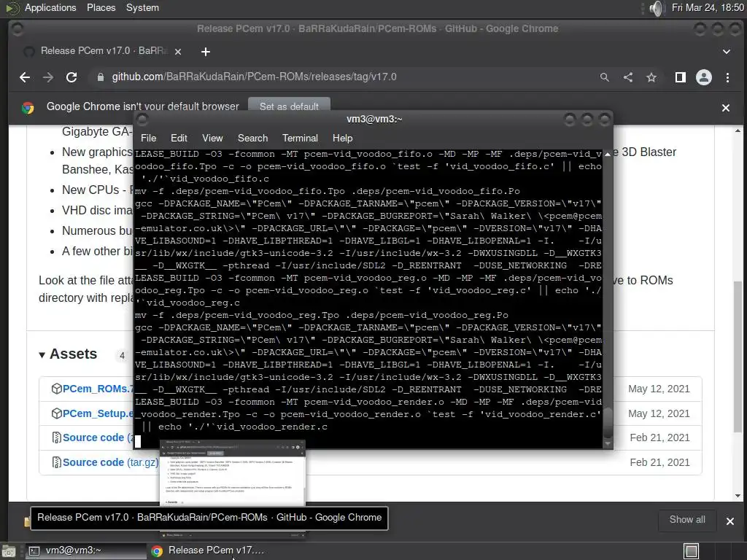Bookmark this tab with star icon

coord(651,77)
